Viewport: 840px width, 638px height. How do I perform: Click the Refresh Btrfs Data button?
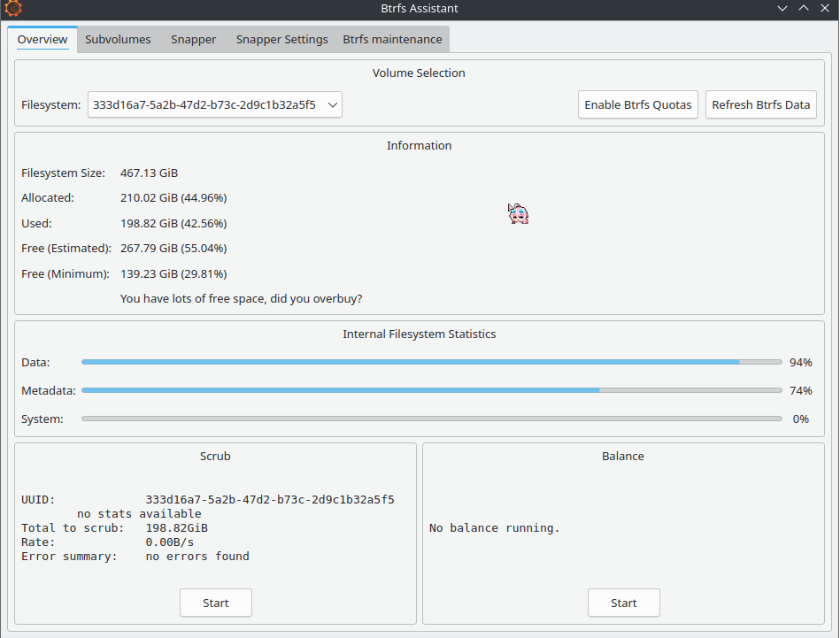coord(760,105)
